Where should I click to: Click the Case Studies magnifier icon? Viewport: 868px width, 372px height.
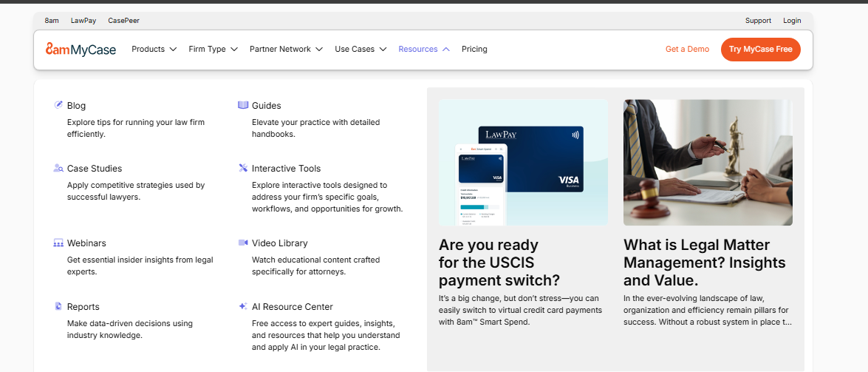[x=58, y=168]
